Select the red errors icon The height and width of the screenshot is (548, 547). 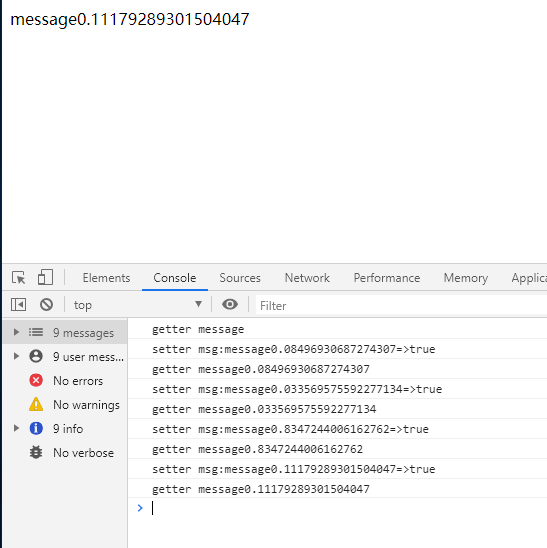[36, 380]
